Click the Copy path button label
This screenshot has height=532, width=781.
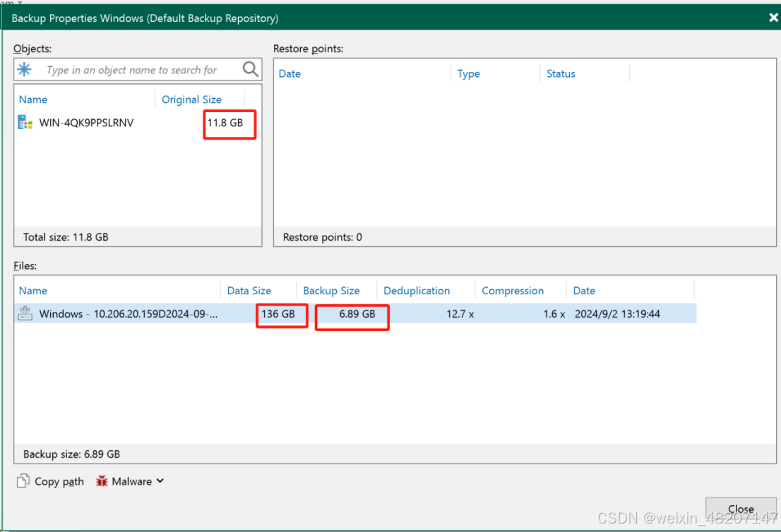pyautogui.click(x=59, y=481)
